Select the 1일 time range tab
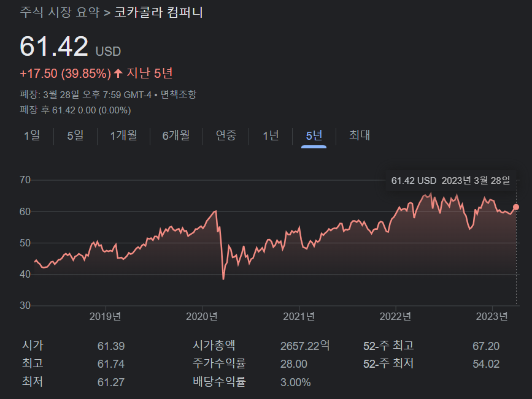Viewport: 532px width, 399px height. coord(32,135)
